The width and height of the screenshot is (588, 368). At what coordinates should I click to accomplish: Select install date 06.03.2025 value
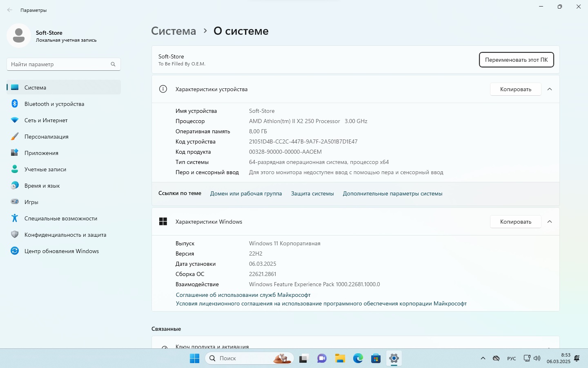263,264
